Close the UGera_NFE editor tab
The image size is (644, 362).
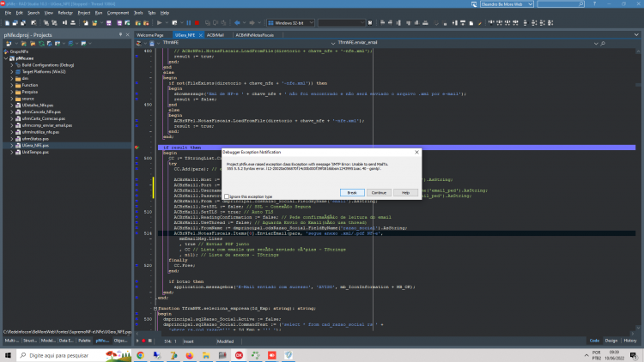pyautogui.click(x=201, y=35)
